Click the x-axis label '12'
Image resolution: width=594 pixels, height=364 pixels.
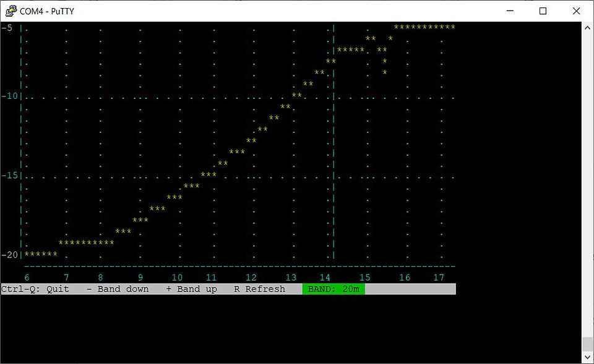(x=251, y=277)
